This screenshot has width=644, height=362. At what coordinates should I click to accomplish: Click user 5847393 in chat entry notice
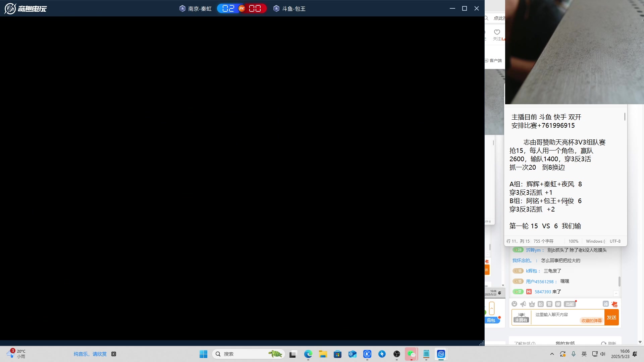(543, 292)
